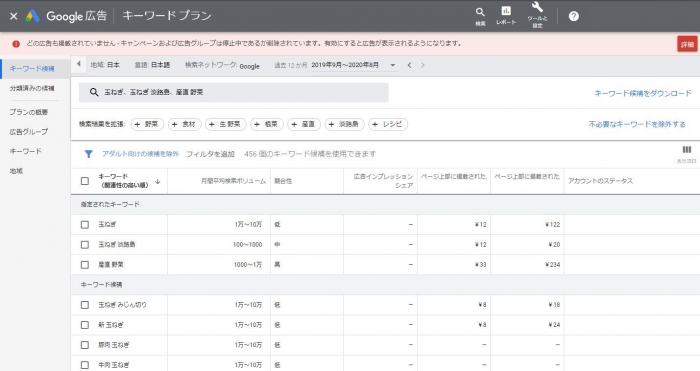Select checkbox for 豚肉 玉ねぎ row
700x371 pixels.
85,345
